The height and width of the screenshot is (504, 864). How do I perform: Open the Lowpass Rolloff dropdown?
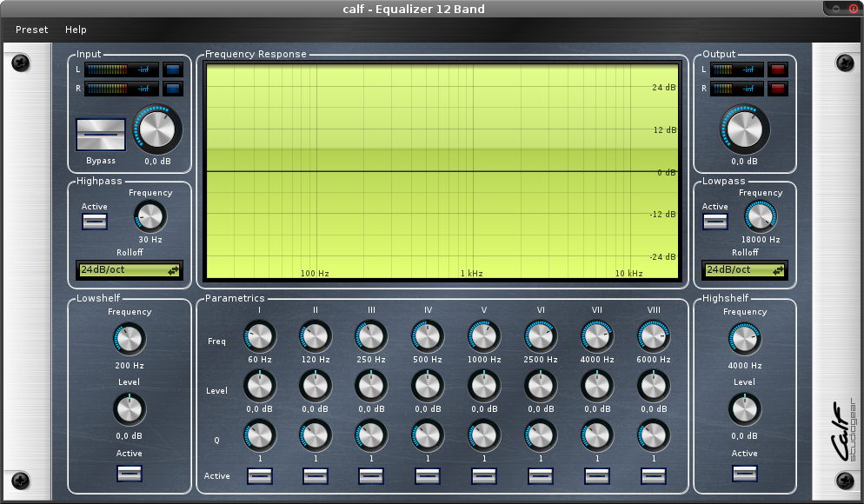(744, 270)
